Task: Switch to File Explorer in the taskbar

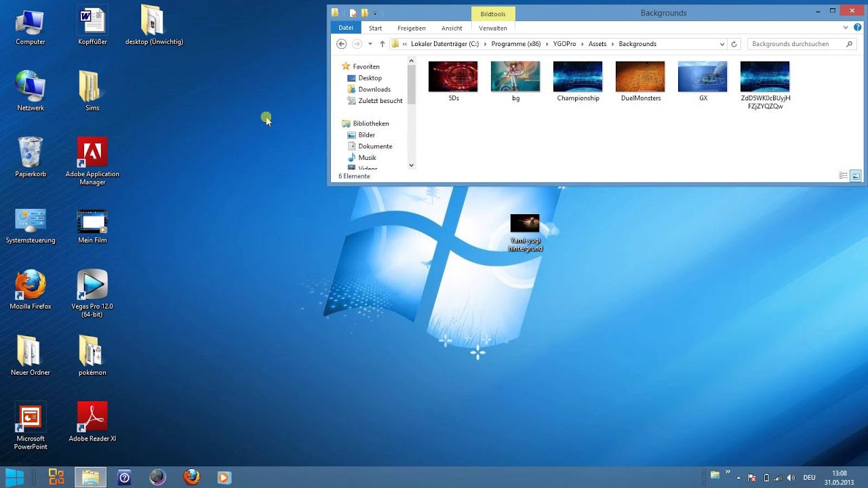Action: click(x=90, y=477)
